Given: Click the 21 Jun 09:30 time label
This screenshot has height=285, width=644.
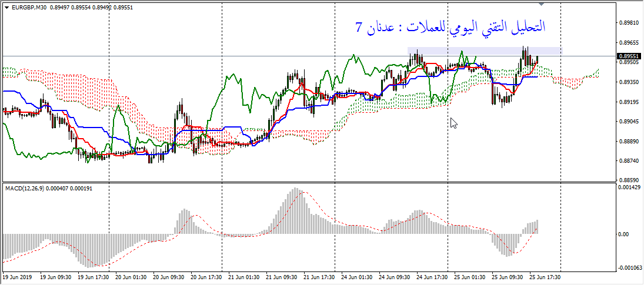Looking at the screenshot, I should 280,277.
